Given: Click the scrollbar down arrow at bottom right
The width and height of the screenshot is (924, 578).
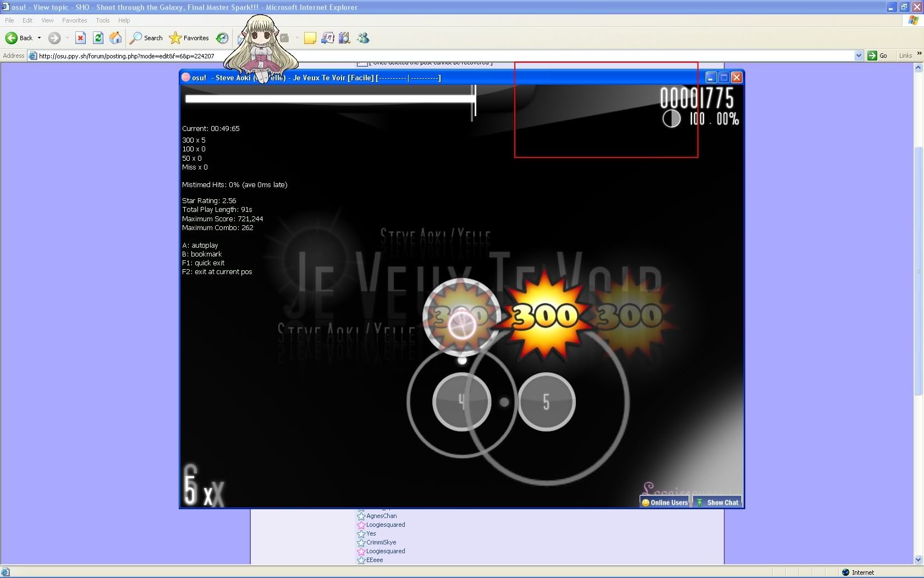Looking at the screenshot, I should (918, 560).
